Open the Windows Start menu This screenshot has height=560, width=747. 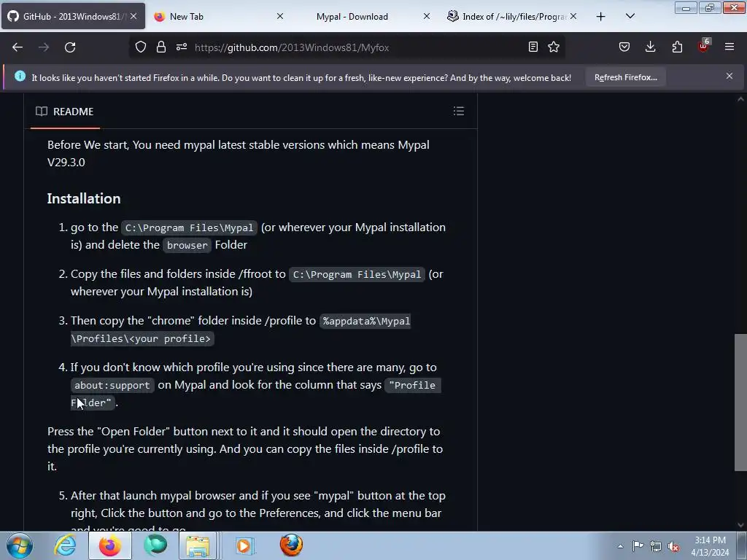click(x=19, y=545)
